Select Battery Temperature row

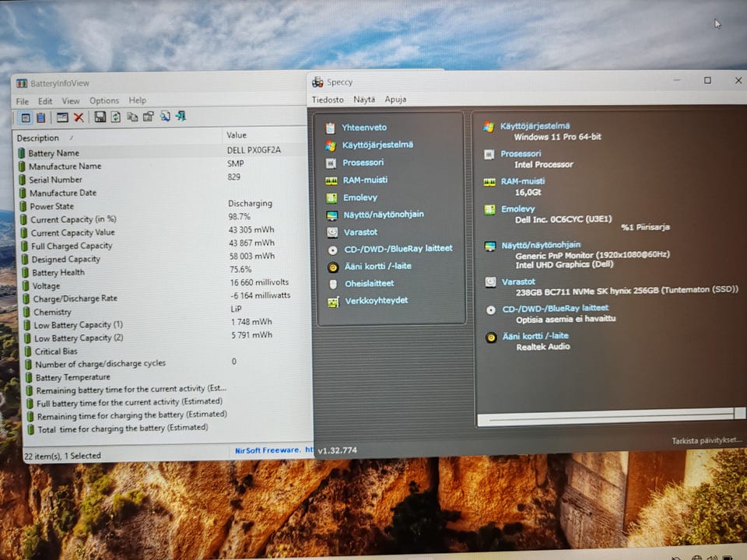point(169,376)
